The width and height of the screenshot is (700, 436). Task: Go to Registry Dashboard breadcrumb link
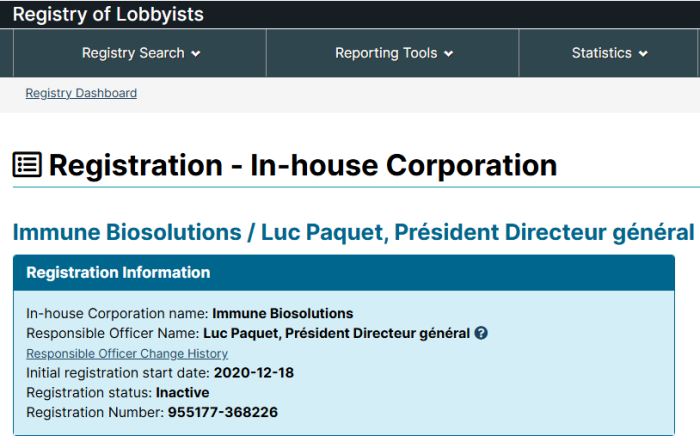tap(81, 93)
